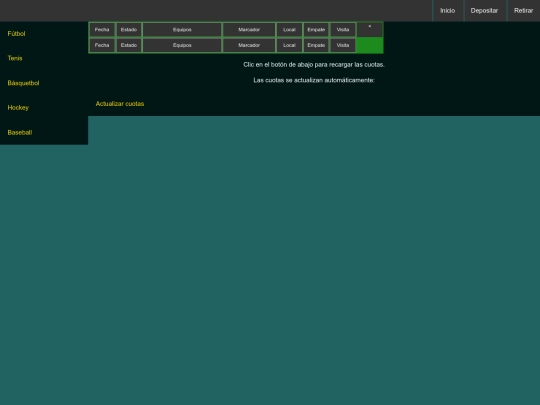540x405 pixels.
Task: Open the Retirar option
Action: [x=523, y=11]
